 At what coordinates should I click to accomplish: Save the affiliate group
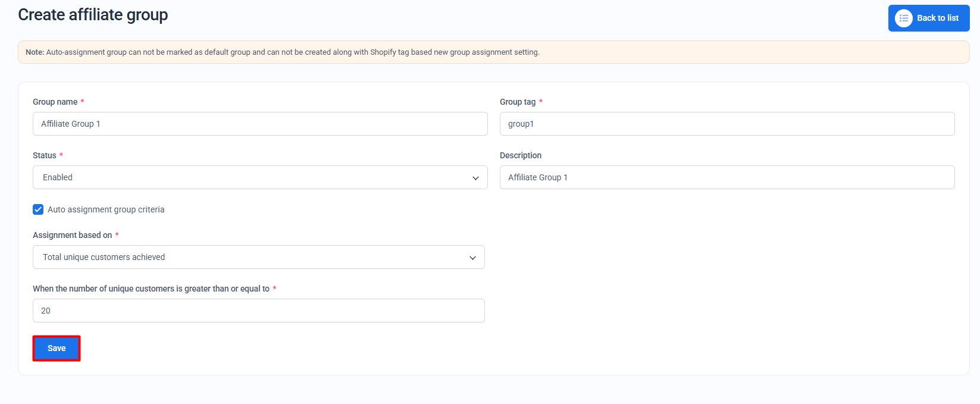(x=57, y=348)
